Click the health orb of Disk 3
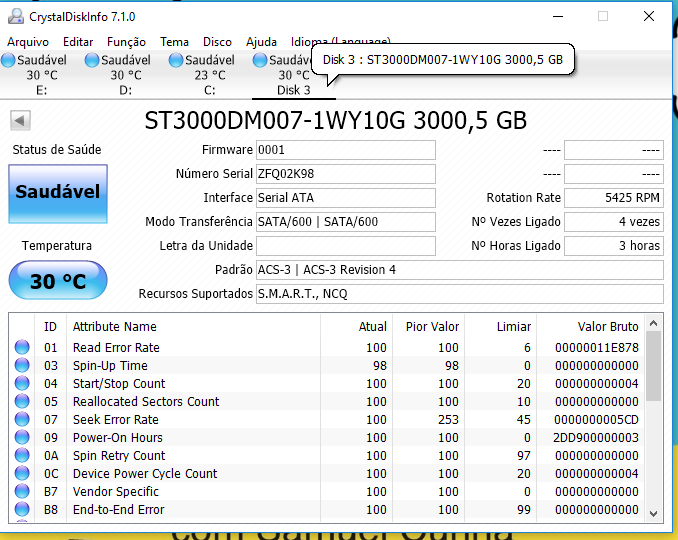The image size is (678, 540). pos(260,60)
